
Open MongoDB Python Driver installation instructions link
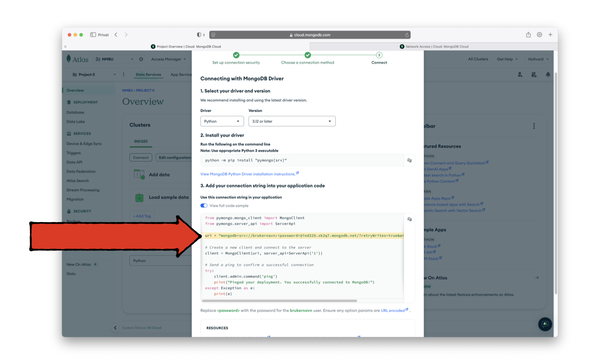tap(249, 174)
